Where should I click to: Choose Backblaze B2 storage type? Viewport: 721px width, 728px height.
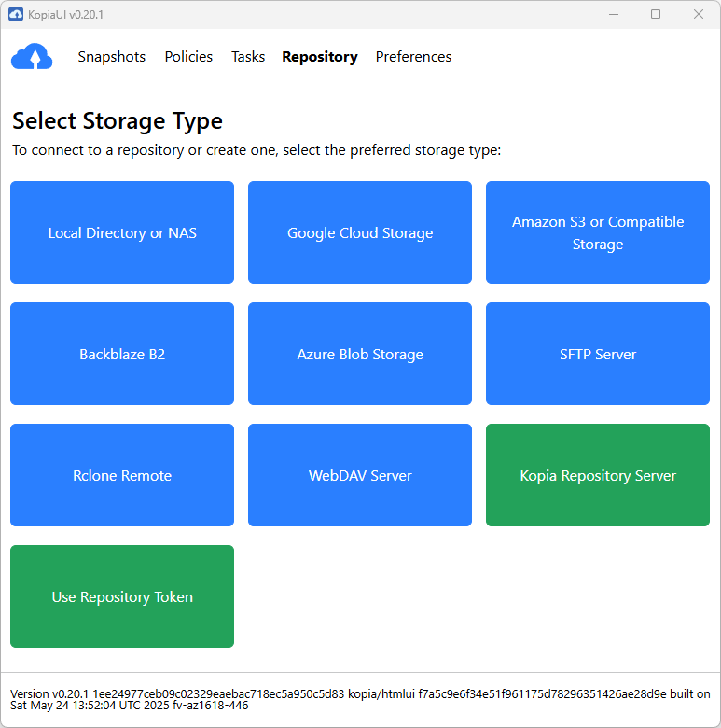(x=122, y=354)
